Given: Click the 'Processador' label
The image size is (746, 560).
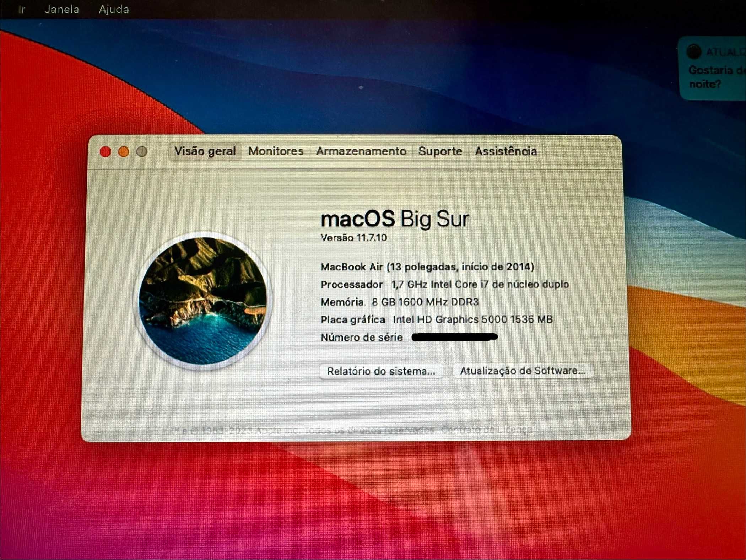Looking at the screenshot, I should coord(352,285).
